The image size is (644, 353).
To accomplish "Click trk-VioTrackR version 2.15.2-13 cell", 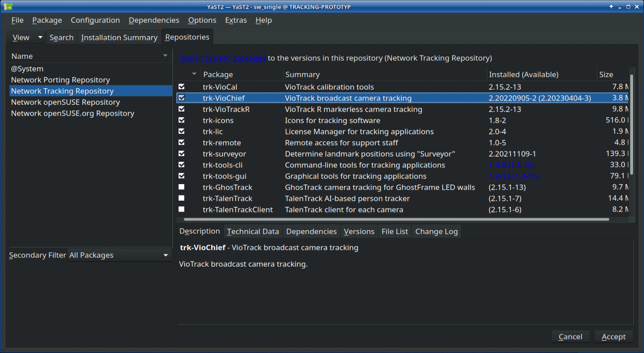I will pos(505,109).
